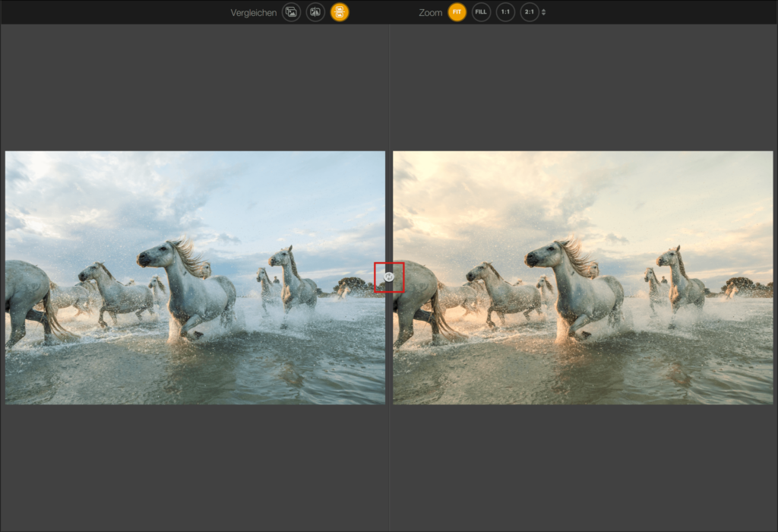The height and width of the screenshot is (532, 778).
Task: Open the zoom level stepper arrows
Action: 544,12
